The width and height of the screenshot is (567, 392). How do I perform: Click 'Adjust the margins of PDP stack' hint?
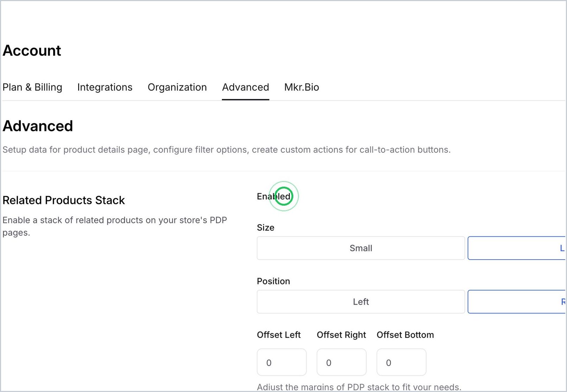point(359,387)
